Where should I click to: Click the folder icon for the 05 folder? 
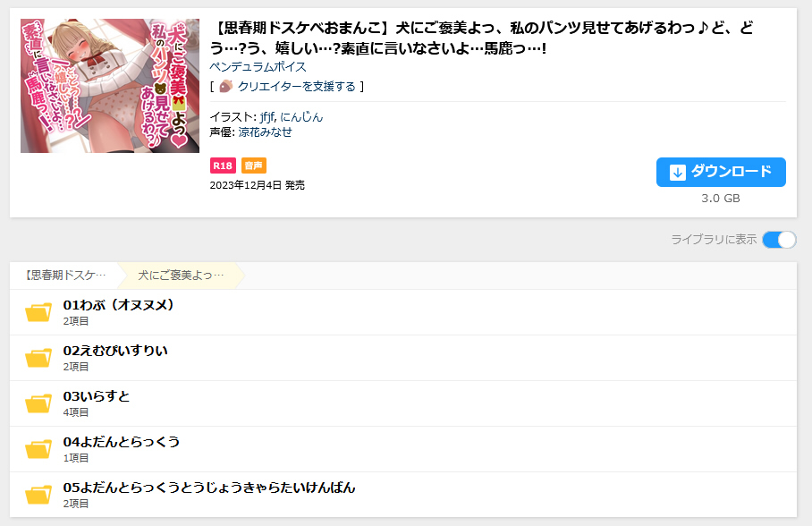click(x=38, y=495)
